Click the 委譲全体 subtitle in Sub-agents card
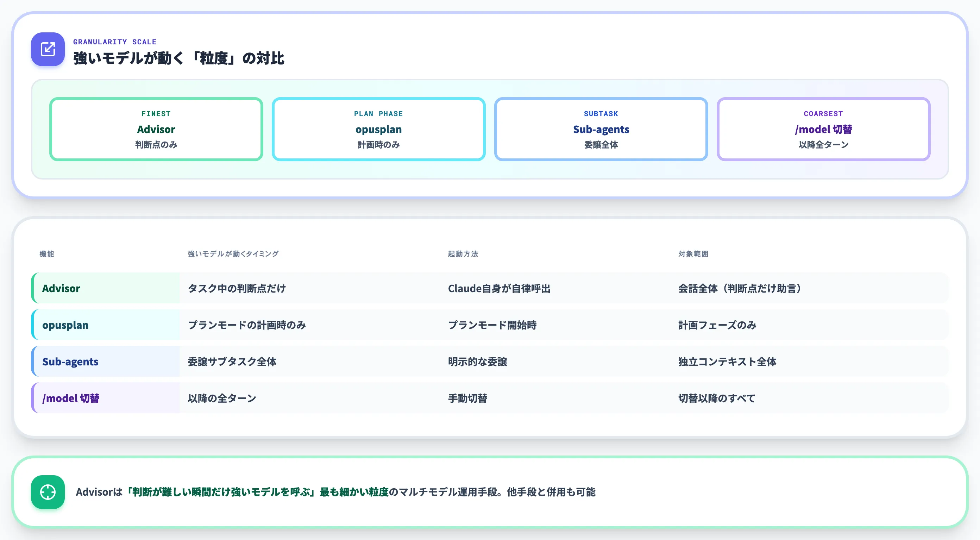The width and height of the screenshot is (980, 540). tap(601, 145)
